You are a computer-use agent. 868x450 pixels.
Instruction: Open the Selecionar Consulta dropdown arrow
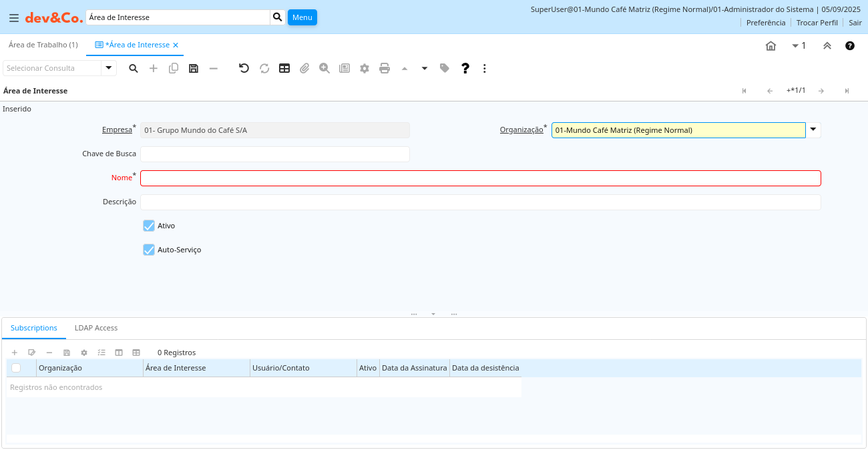tap(109, 68)
